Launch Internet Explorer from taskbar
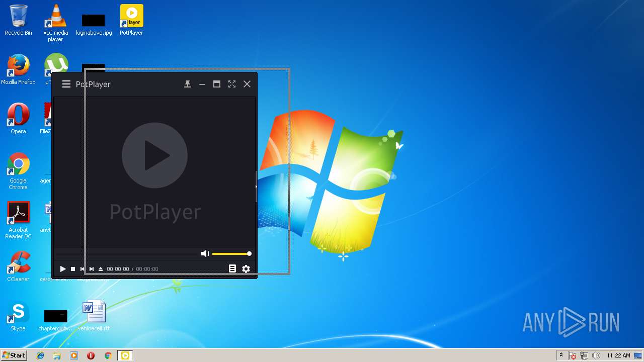Image resolution: width=644 pixels, height=362 pixels. (40, 355)
